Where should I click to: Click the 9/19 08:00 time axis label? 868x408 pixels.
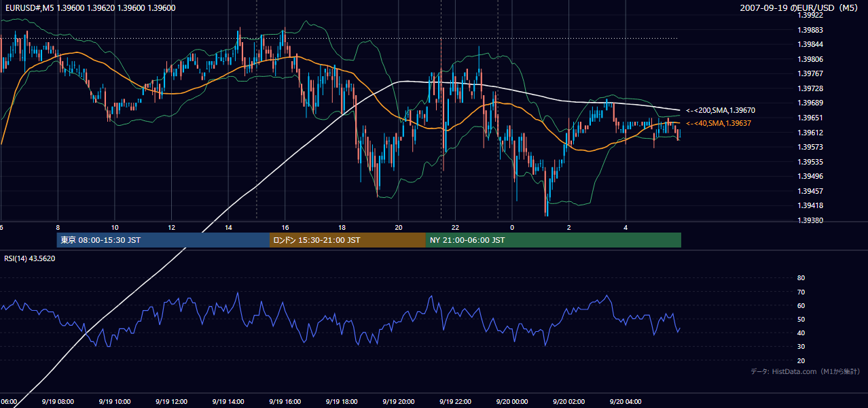[x=57, y=402]
